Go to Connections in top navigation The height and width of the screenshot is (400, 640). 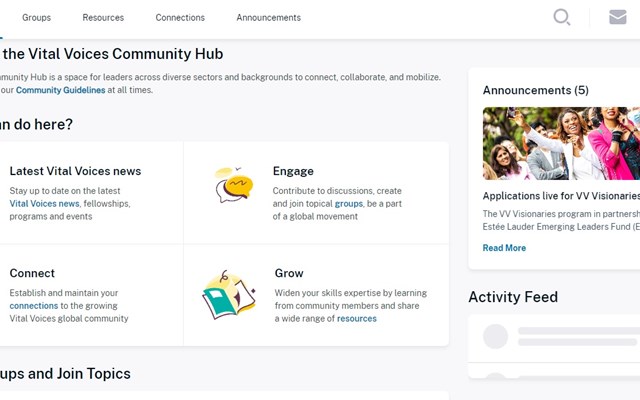point(180,18)
